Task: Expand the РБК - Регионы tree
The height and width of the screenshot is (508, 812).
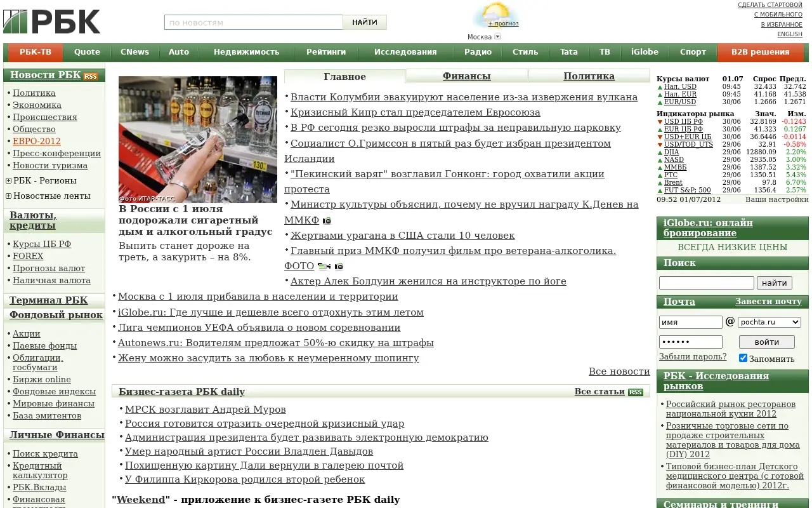Action: [x=9, y=181]
